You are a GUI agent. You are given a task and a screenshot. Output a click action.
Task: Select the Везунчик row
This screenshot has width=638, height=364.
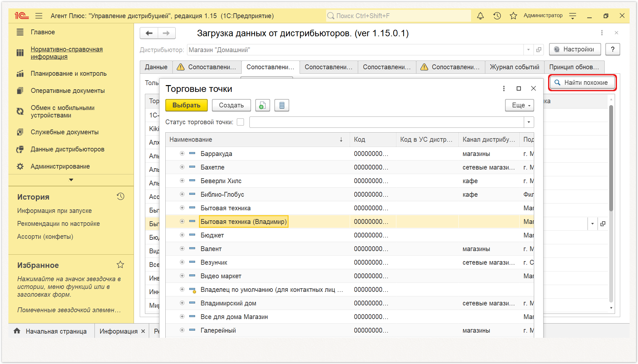coord(350,262)
